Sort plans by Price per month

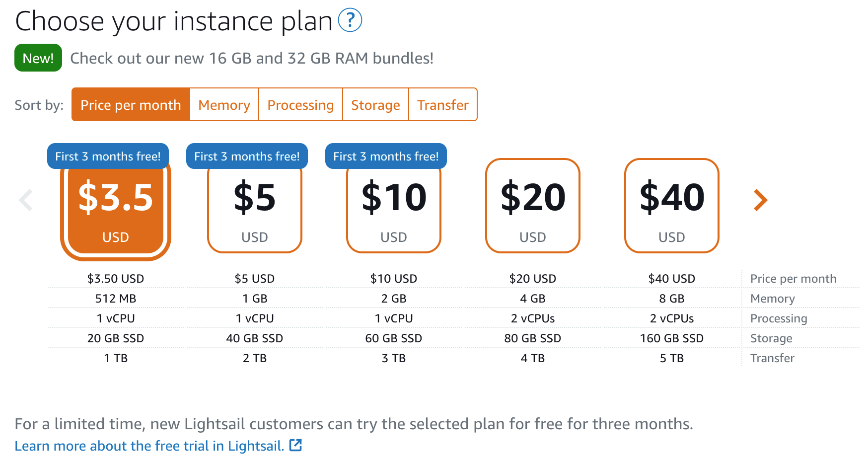131,105
